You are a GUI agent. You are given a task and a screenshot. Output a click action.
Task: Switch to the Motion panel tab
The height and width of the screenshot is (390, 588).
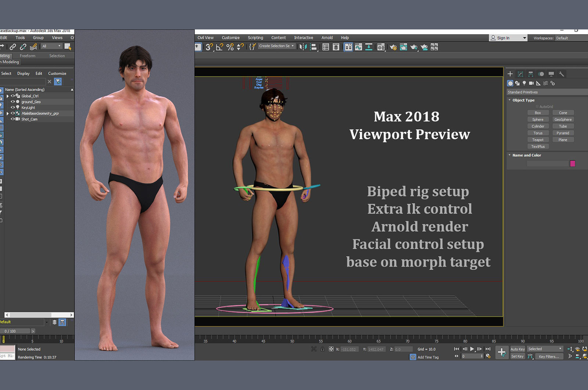click(541, 74)
